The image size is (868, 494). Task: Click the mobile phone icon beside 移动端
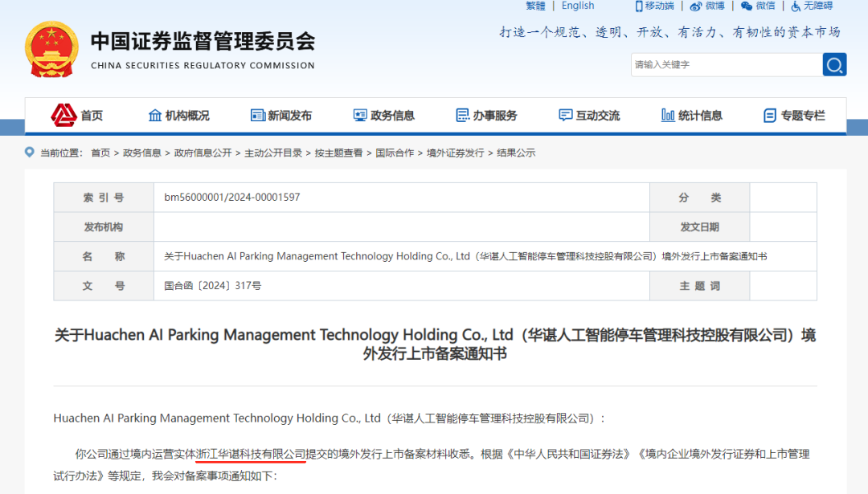point(639,6)
